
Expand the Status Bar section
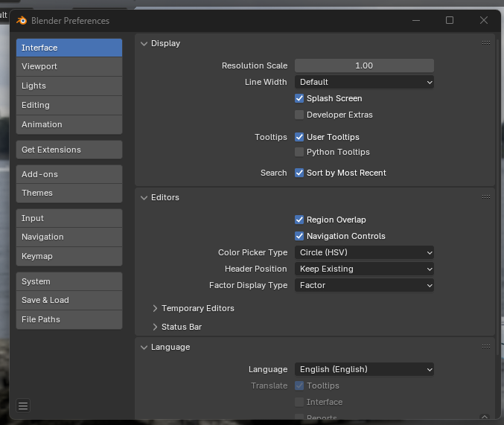(156, 327)
